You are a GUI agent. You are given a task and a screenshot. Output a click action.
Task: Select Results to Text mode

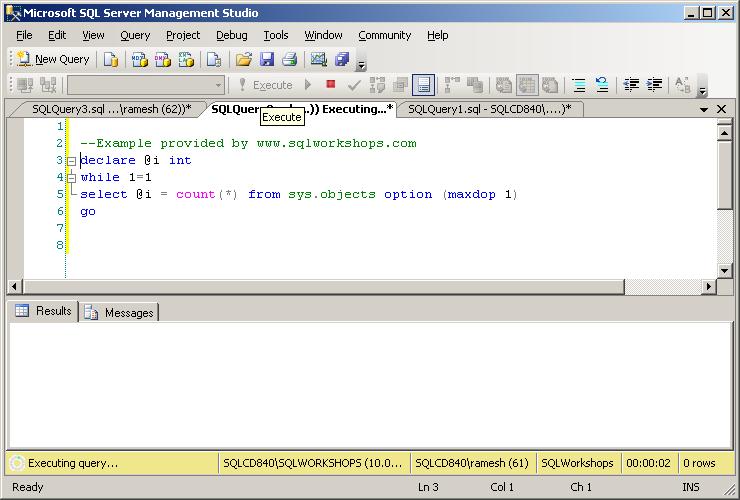(x=504, y=85)
